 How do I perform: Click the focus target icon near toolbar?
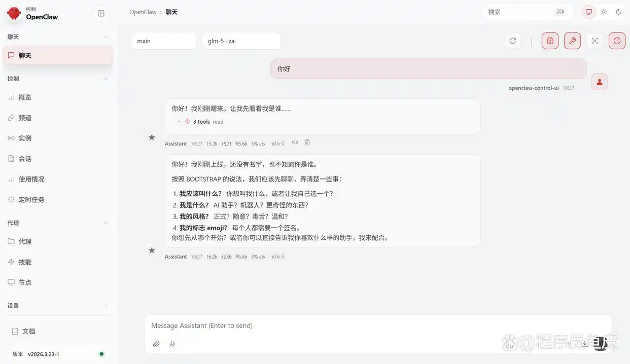(x=594, y=41)
